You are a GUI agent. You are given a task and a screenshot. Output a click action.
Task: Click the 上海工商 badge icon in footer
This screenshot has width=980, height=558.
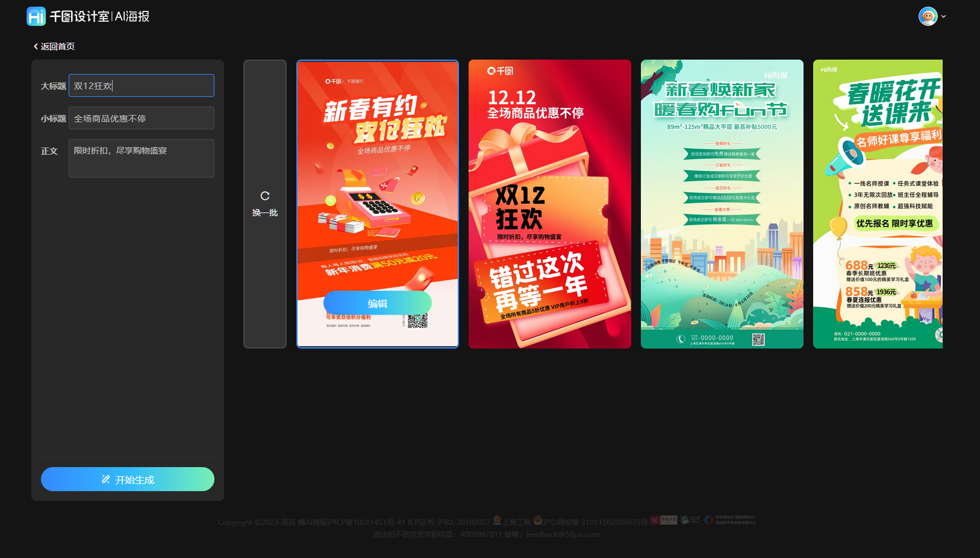(497, 519)
